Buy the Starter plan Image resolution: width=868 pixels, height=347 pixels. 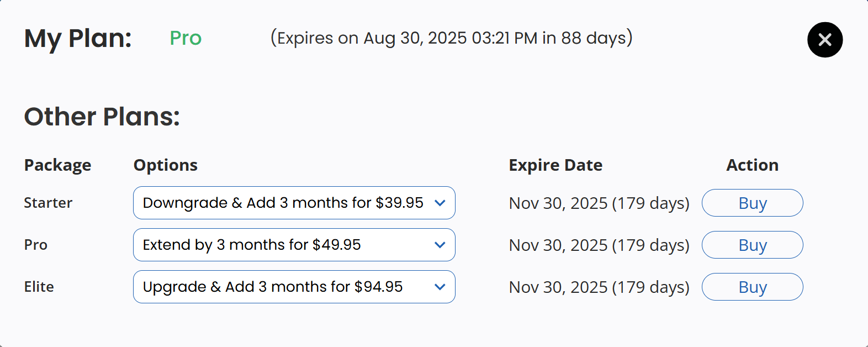tap(752, 203)
